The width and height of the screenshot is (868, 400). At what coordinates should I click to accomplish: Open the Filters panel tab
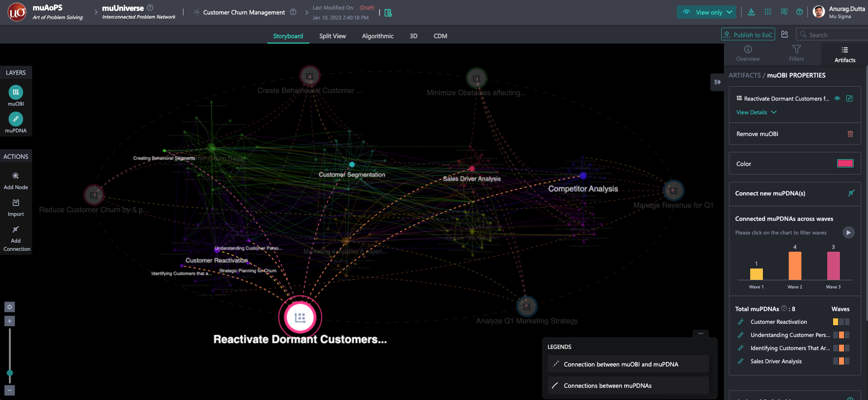pos(796,54)
